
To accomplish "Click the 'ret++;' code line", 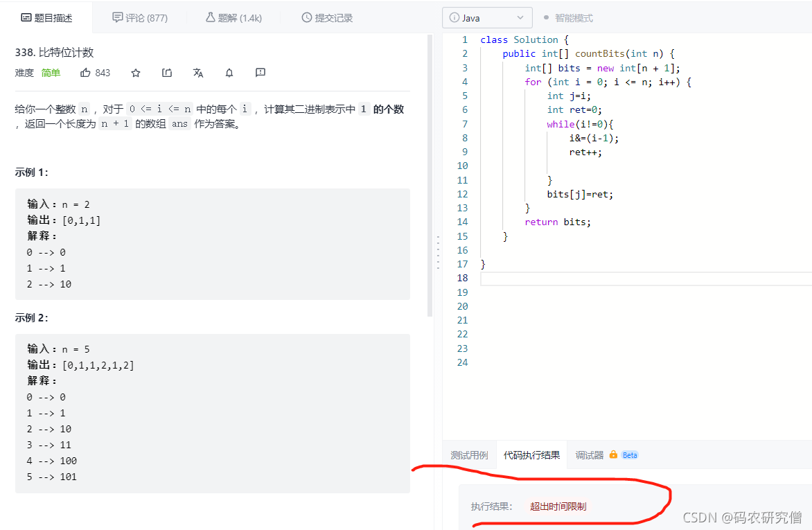I will click(x=585, y=152).
